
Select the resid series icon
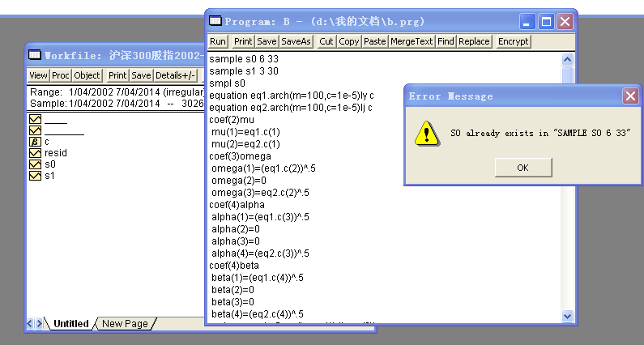[35, 153]
